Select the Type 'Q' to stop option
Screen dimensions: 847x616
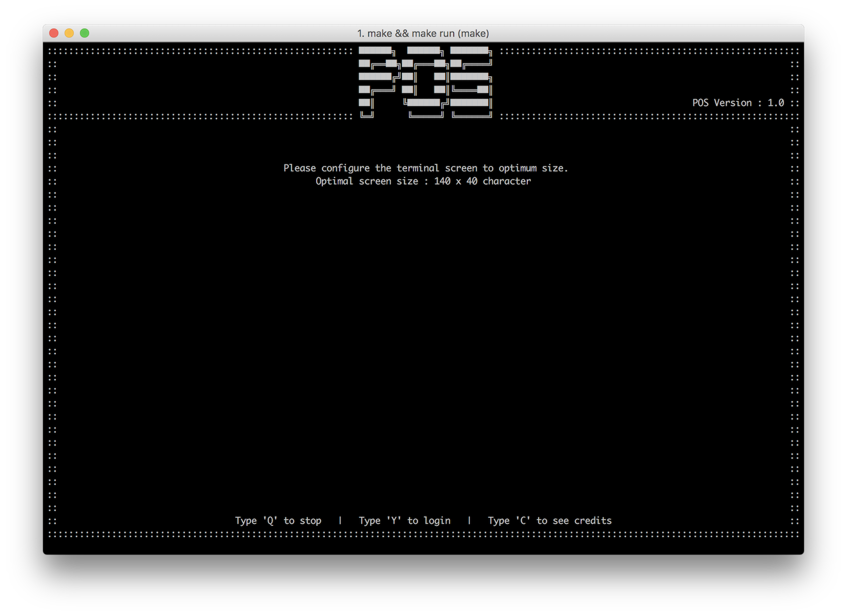click(278, 520)
